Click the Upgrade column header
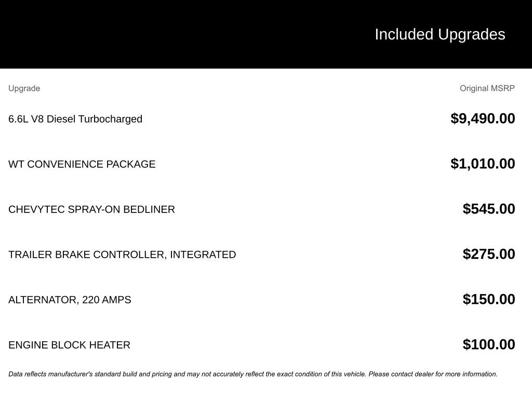 coord(24,88)
